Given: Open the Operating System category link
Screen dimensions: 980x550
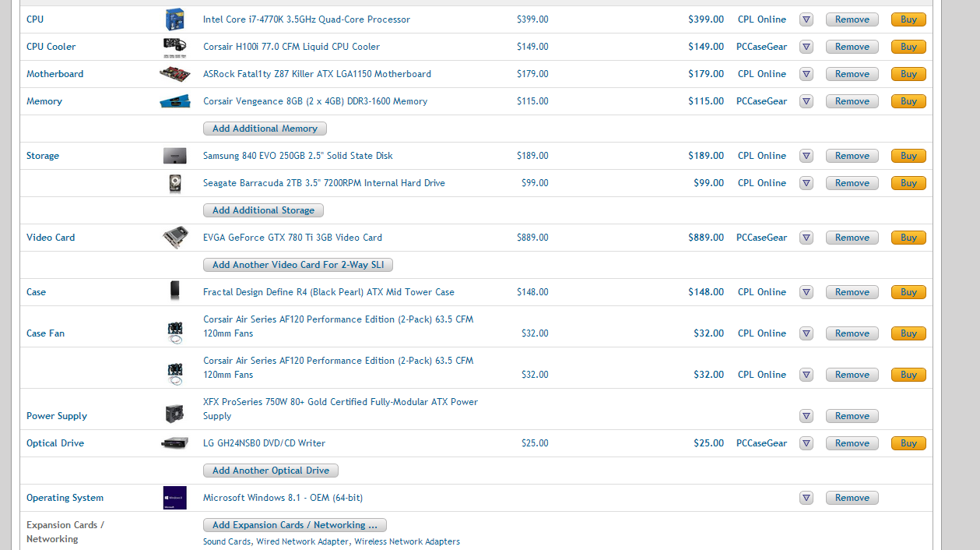Looking at the screenshot, I should (x=65, y=498).
